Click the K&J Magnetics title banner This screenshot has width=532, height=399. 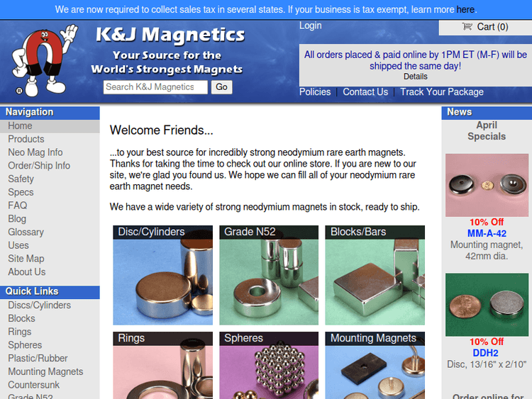[170, 35]
